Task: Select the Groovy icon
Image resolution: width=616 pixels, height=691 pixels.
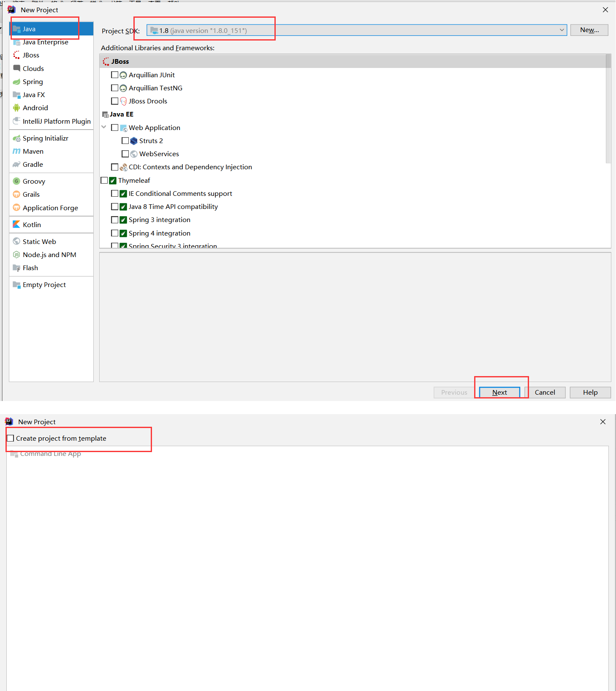Action: [16, 181]
